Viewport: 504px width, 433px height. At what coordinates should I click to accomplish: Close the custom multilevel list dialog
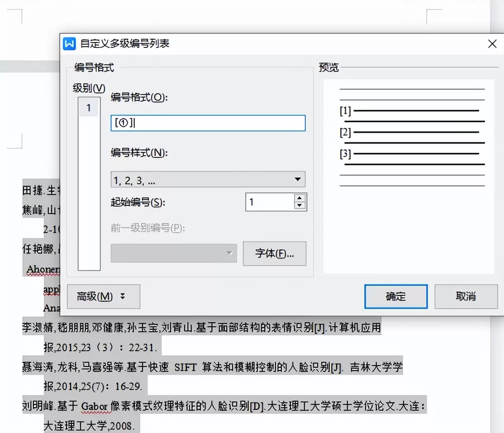(x=492, y=44)
